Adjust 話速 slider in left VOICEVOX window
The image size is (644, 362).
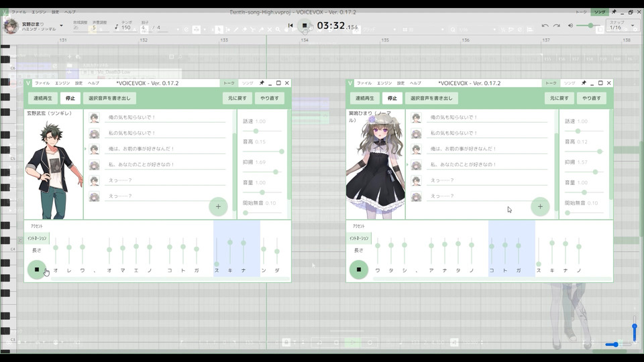[x=262, y=131]
